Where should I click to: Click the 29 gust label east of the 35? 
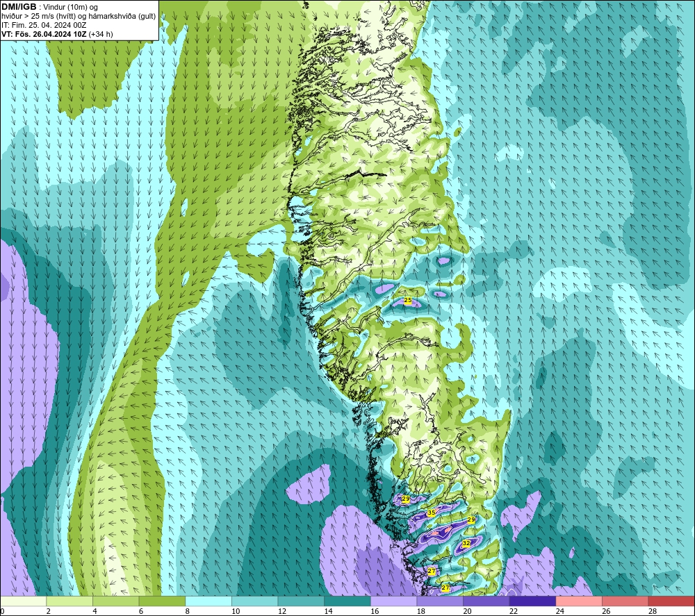coord(471,519)
